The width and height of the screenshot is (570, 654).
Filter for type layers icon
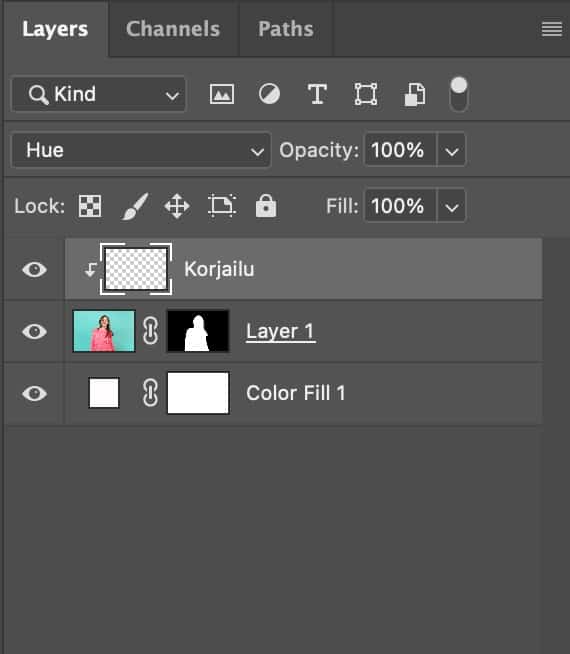pyautogui.click(x=317, y=94)
